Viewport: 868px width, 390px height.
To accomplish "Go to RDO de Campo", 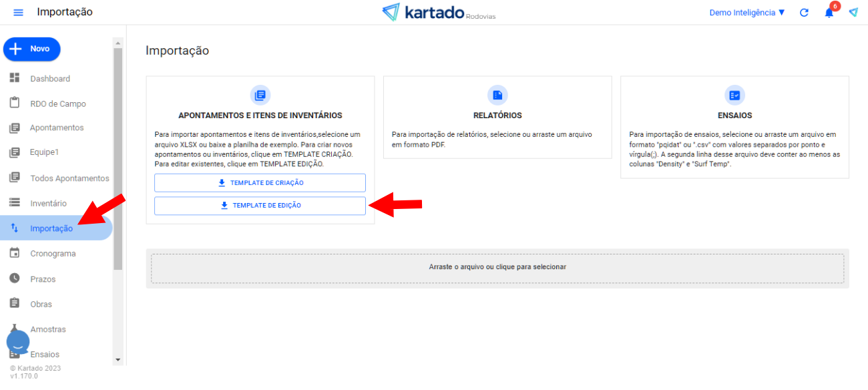I will tap(57, 104).
